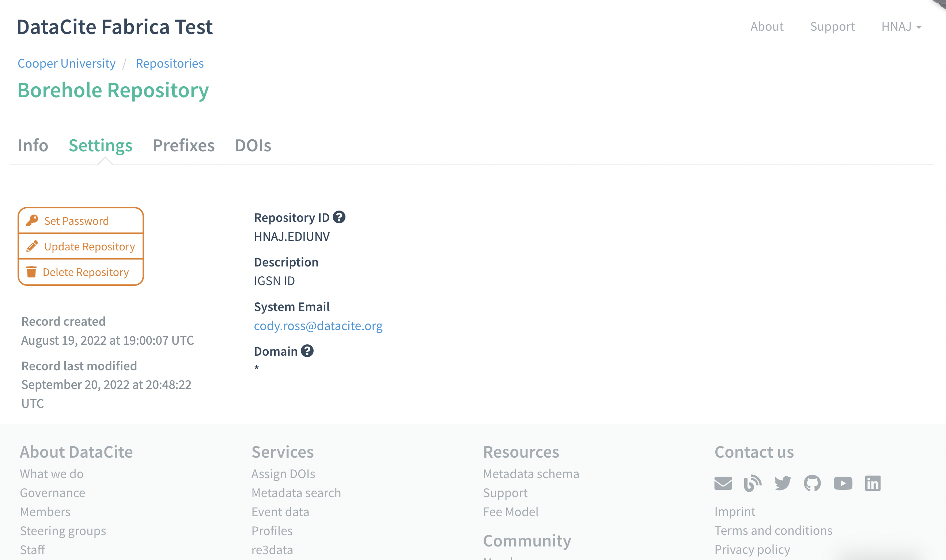Open the YouTube icon in footer
Screen dimensions: 946x560
pyautogui.click(x=843, y=483)
